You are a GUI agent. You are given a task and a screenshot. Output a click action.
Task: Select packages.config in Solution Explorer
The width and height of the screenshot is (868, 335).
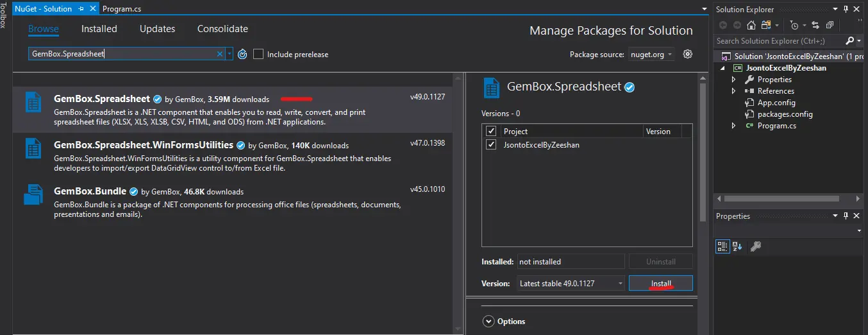785,114
